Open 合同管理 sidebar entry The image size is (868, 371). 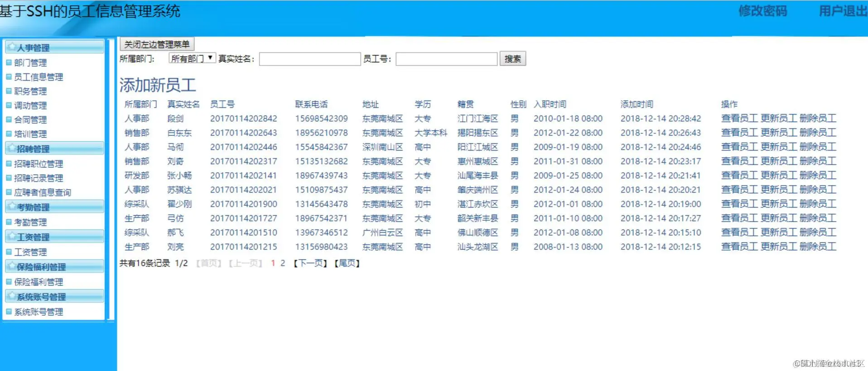[30, 120]
